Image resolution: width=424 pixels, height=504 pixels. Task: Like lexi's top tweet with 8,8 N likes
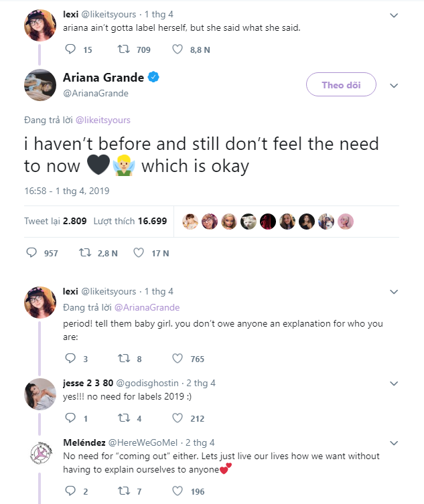tap(178, 50)
